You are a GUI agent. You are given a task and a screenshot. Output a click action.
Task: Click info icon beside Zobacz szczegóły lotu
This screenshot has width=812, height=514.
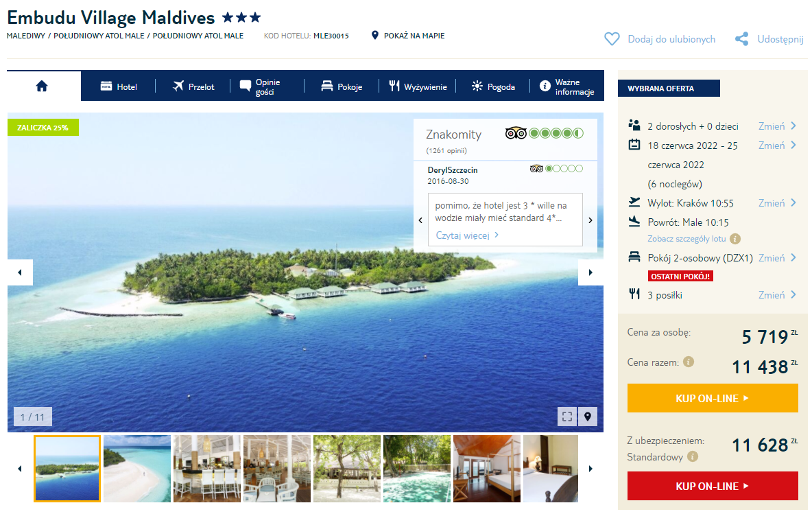coord(735,239)
